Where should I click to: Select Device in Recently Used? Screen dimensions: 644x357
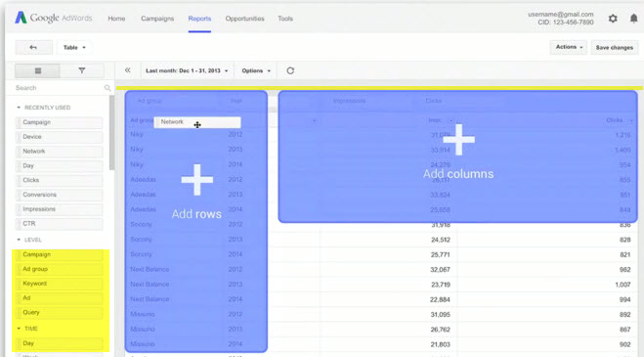pyautogui.click(x=60, y=137)
